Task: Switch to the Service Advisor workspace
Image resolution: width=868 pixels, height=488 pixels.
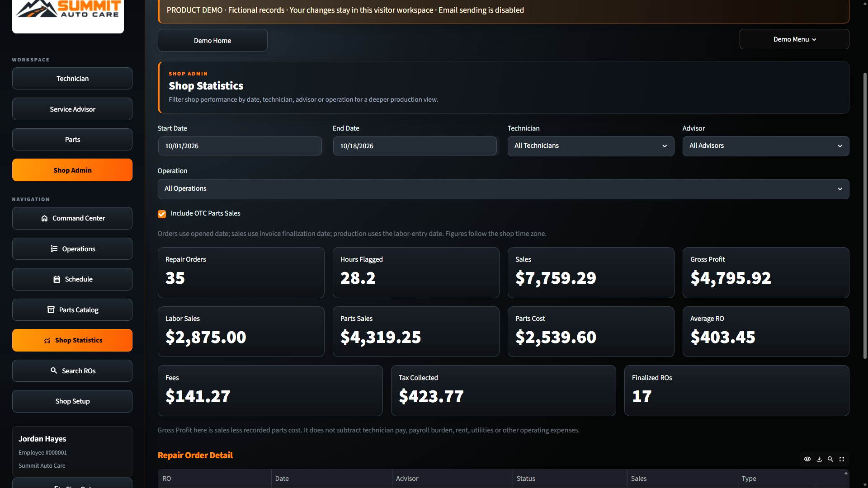Action: [x=72, y=109]
